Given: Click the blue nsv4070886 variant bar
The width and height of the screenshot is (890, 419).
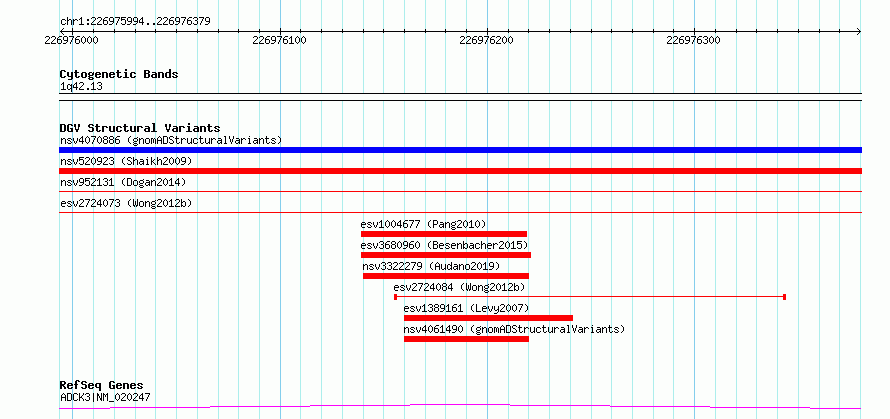Looking at the screenshot, I should (460, 150).
